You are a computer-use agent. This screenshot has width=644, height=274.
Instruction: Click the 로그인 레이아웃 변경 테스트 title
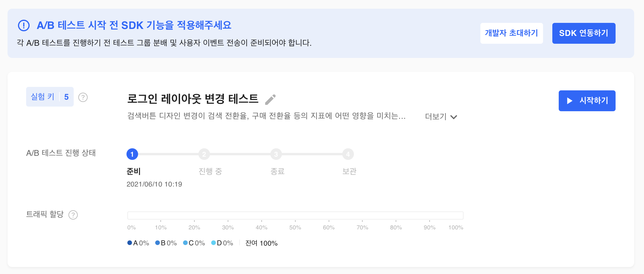coord(193,99)
